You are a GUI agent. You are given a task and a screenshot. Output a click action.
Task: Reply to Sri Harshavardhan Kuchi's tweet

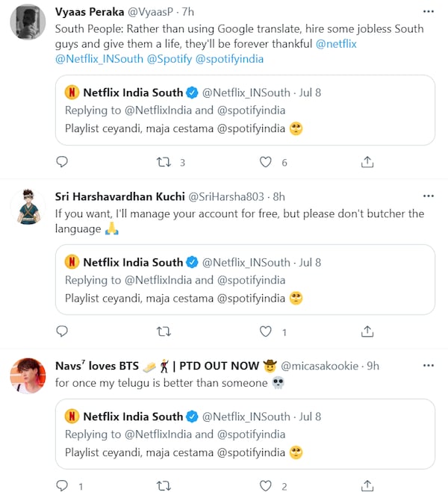click(x=62, y=331)
